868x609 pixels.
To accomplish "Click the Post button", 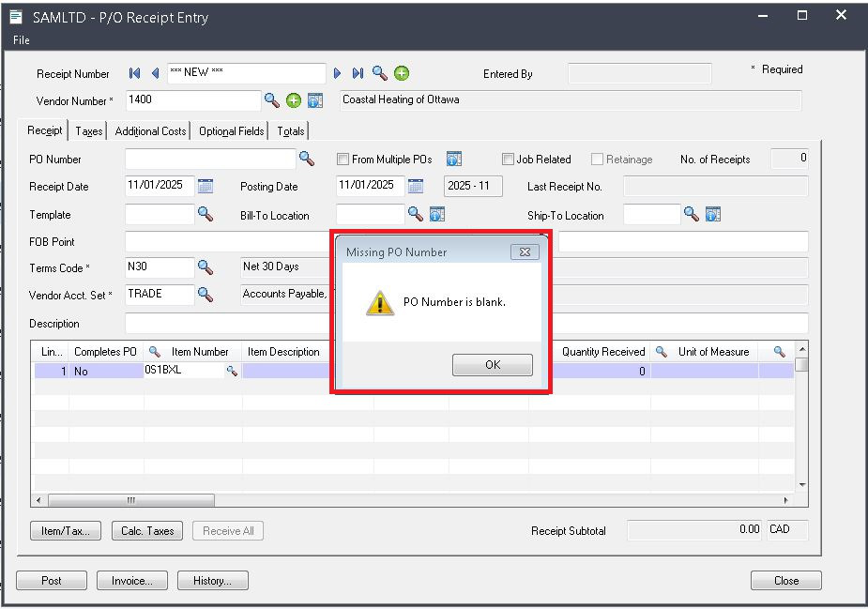I will click(x=52, y=581).
